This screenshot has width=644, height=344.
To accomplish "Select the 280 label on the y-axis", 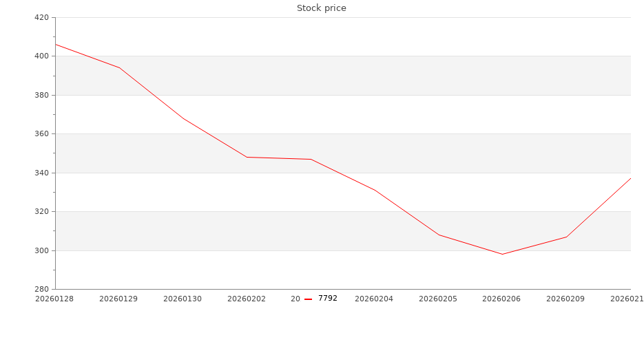I will tap(41, 290).
